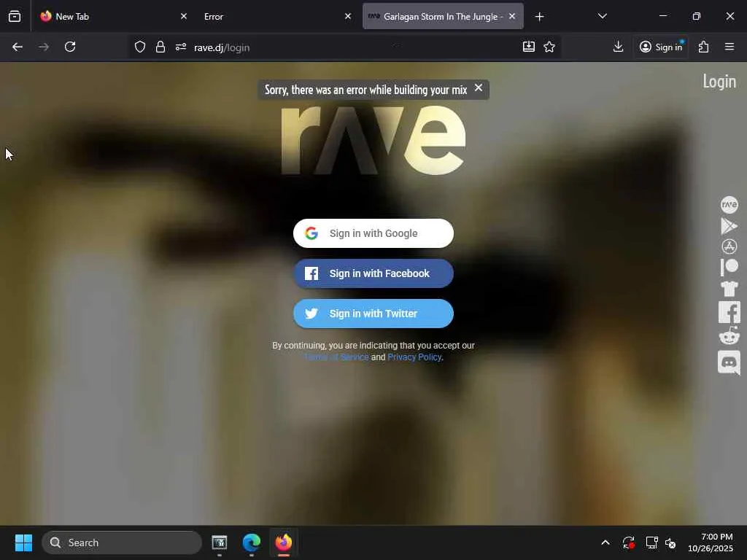Click Sign in with Google button
This screenshot has width=747, height=560.
point(373,233)
